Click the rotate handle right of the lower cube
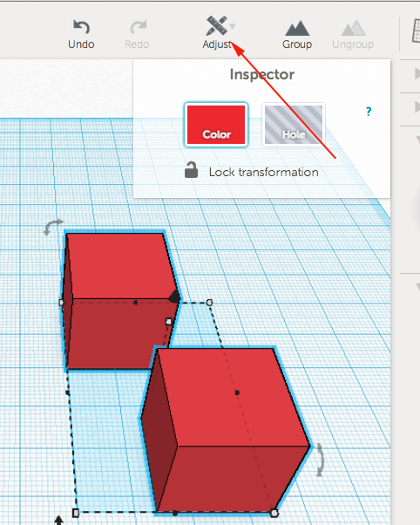The height and width of the screenshot is (525, 420). [321, 460]
